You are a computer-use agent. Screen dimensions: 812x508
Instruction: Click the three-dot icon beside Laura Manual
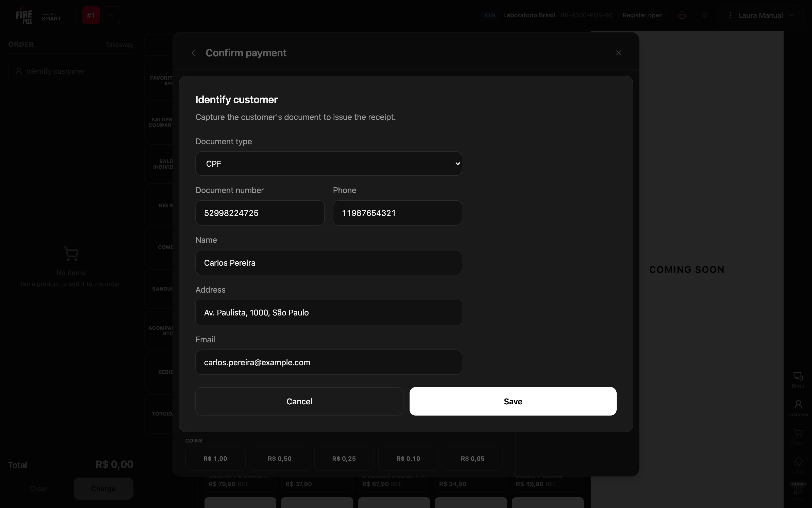(x=730, y=15)
